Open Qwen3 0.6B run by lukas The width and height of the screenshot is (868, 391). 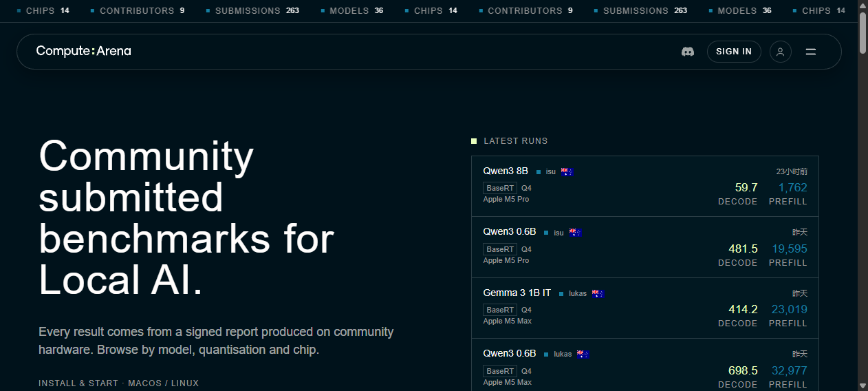pyautogui.click(x=645, y=365)
